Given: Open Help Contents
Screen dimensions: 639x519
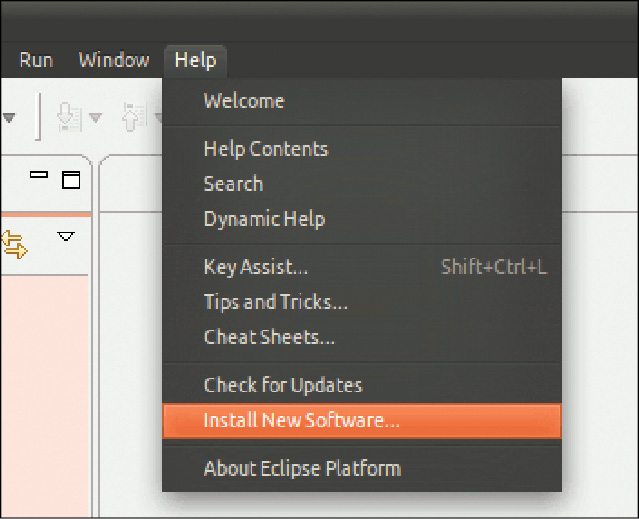Looking at the screenshot, I should tap(266, 149).
